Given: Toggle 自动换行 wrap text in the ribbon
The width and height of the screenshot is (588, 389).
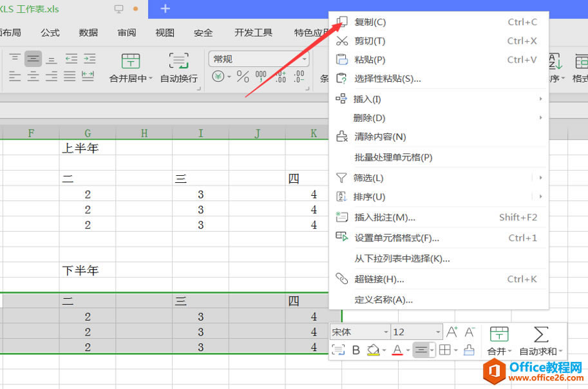Looking at the screenshot, I should coord(178,68).
